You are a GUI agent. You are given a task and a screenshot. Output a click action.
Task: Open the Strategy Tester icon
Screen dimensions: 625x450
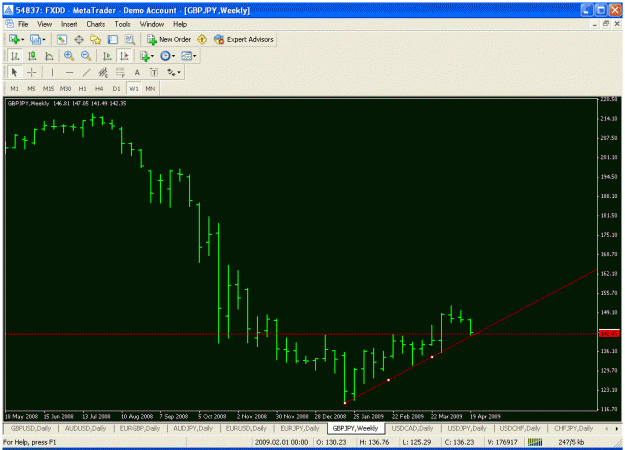[130, 39]
